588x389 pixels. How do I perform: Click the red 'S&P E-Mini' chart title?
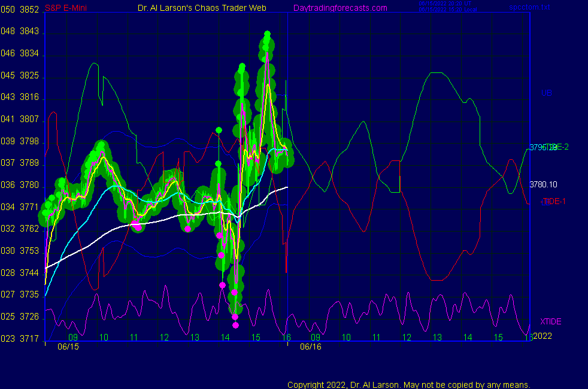[66, 8]
